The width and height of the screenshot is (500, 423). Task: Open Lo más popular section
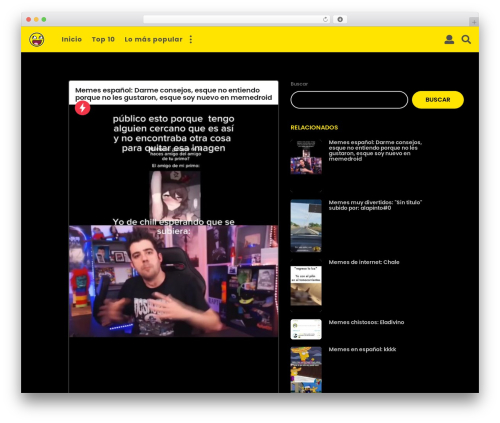click(x=153, y=39)
